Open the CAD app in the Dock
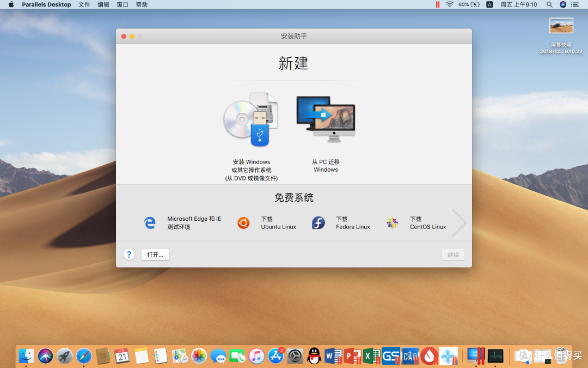The height and width of the screenshot is (368, 588). (x=410, y=355)
